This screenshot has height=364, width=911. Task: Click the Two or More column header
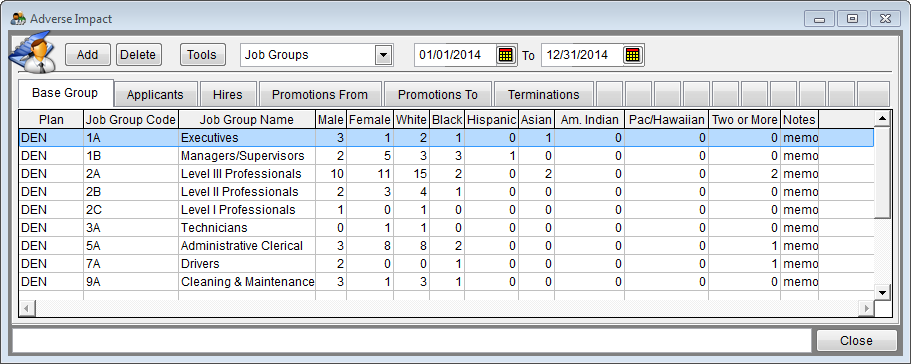tap(745, 120)
